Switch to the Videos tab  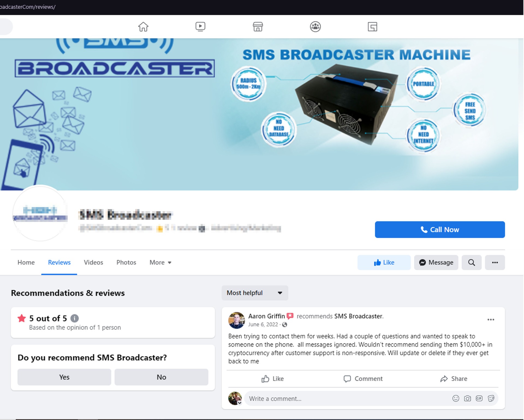click(x=93, y=262)
